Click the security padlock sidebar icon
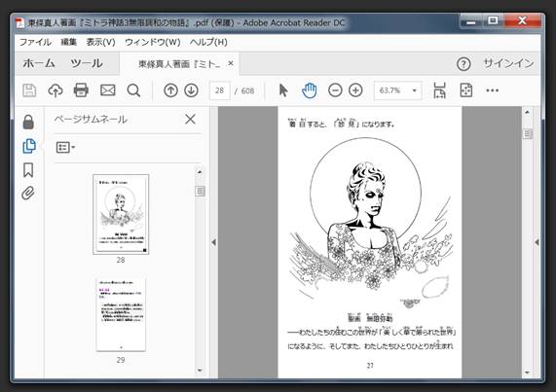The width and height of the screenshot is (556, 392). coord(28,122)
